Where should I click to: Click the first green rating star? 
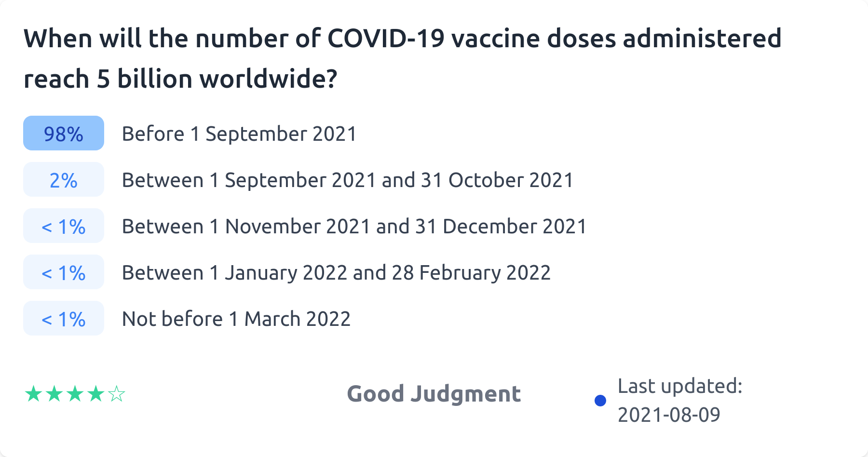[33, 394]
